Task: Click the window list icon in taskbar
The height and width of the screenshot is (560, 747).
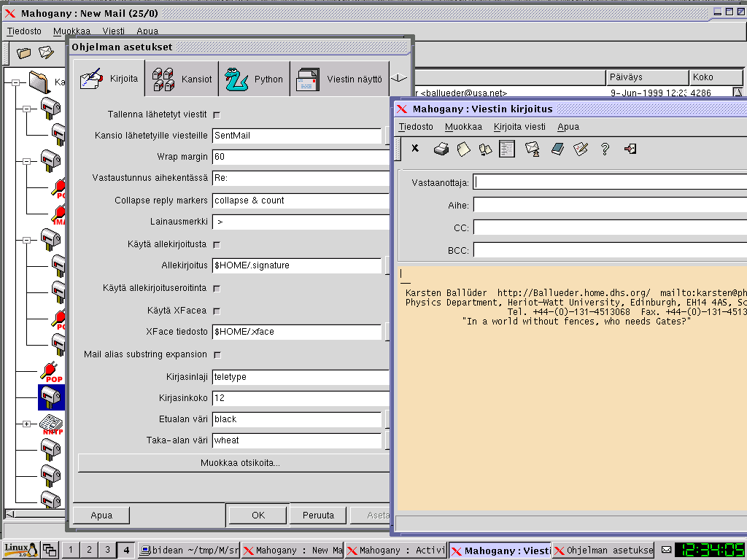Action: 49,550
